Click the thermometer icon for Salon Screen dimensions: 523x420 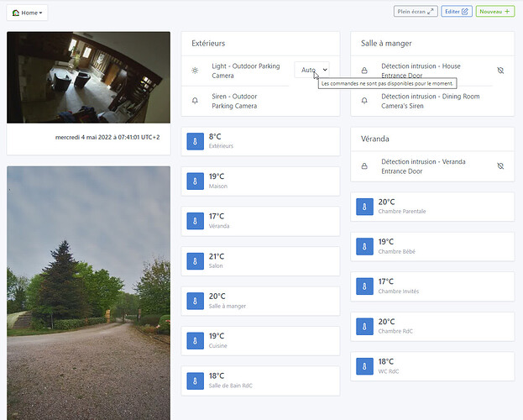(196, 261)
